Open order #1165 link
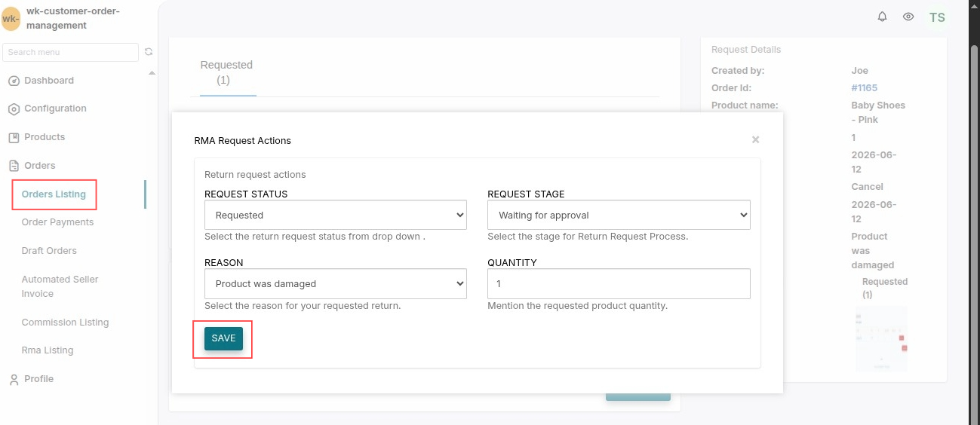Viewport: 980px width, 425px height. pyautogui.click(x=865, y=87)
